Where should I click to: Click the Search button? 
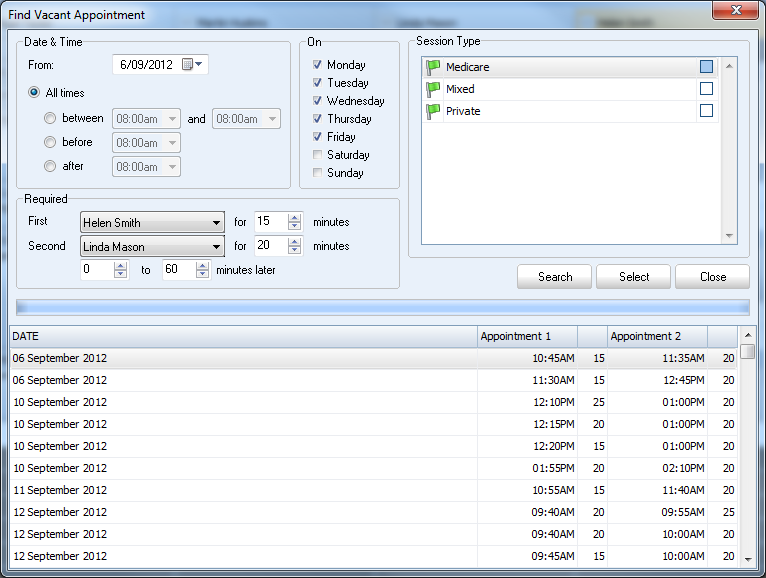(x=554, y=277)
